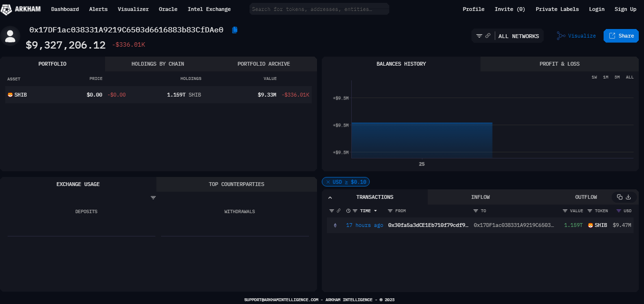Click the Sign Up link
This screenshot has width=644, height=304.
coord(625,9)
